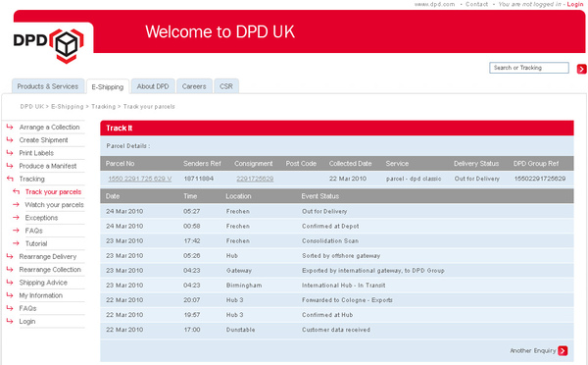Click arrow icon beside Tutorial
The image size is (588, 365).
tap(16, 243)
